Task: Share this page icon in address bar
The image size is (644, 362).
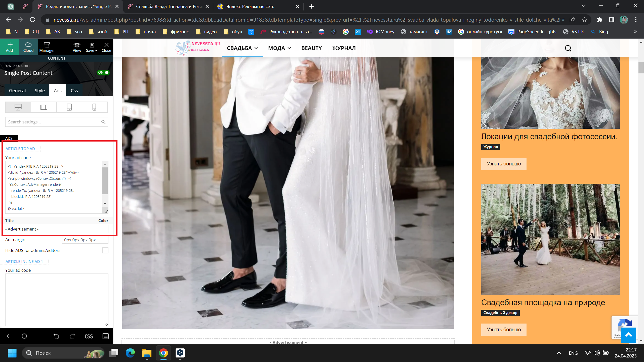Action: pos(573,20)
